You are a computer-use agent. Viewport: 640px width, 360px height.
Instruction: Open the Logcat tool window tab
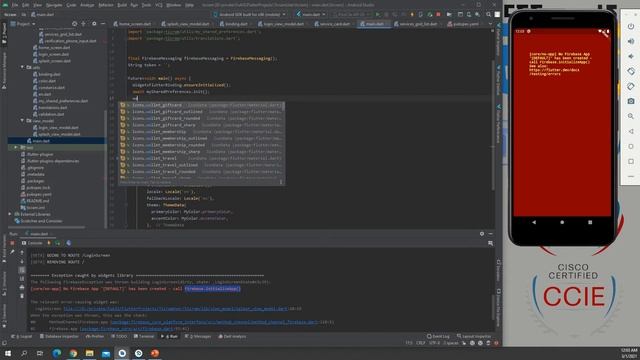pyautogui.click(x=21, y=337)
